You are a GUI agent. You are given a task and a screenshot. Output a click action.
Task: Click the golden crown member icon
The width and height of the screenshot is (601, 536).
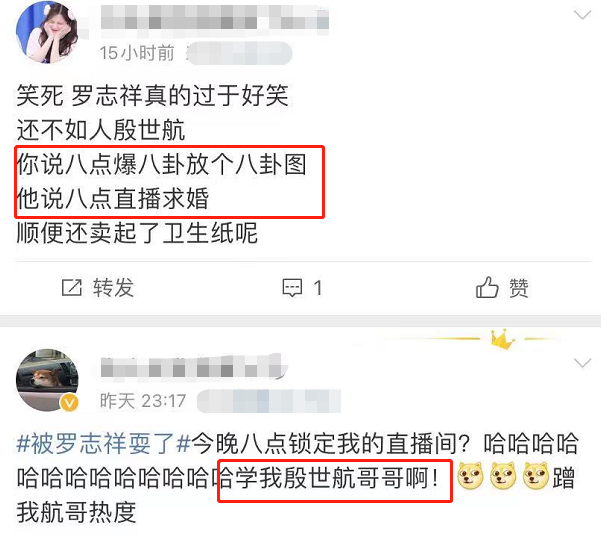click(x=502, y=339)
